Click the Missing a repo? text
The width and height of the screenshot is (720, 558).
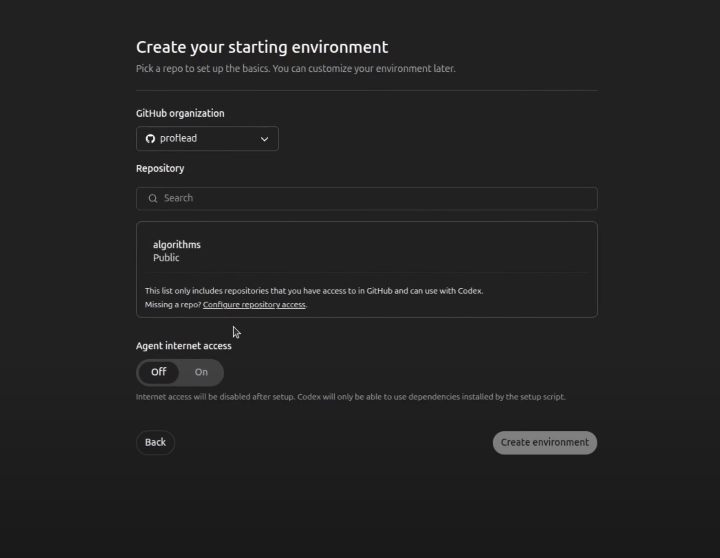[173, 304]
